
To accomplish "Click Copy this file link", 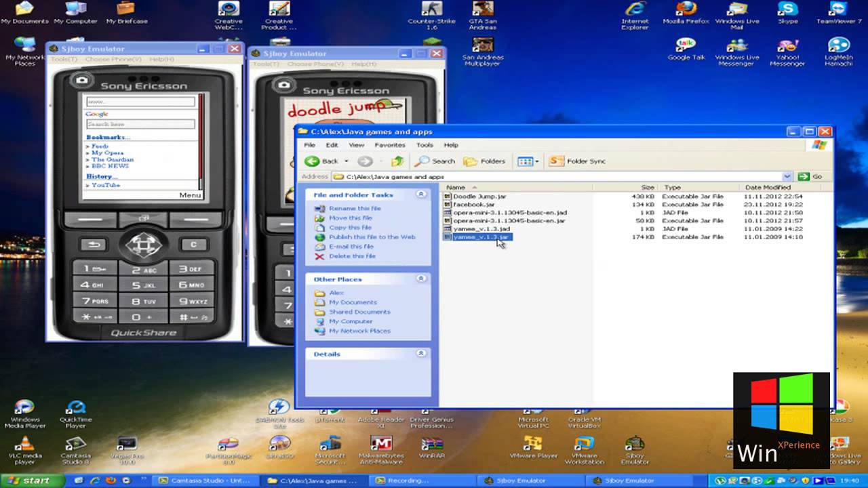I will (350, 228).
